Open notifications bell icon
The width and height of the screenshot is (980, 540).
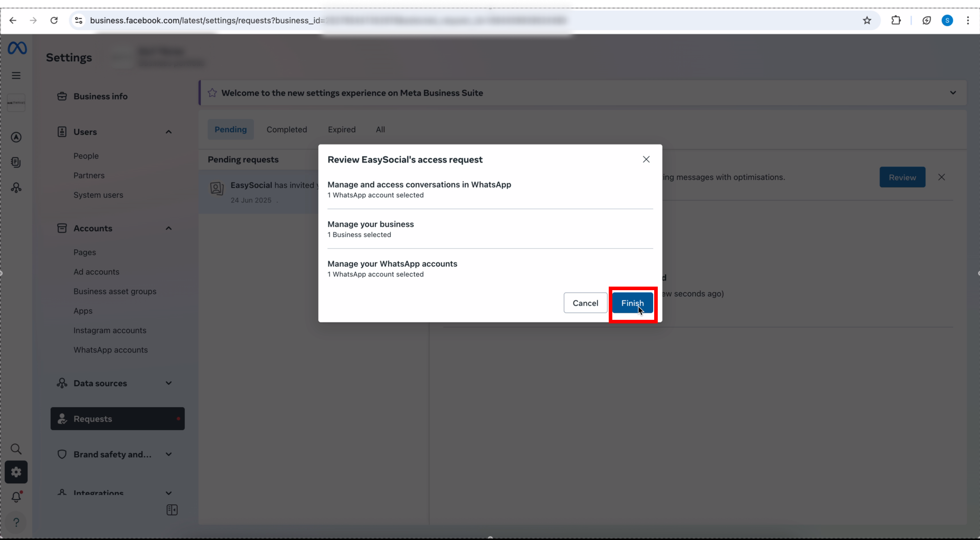(x=16, y=497)
